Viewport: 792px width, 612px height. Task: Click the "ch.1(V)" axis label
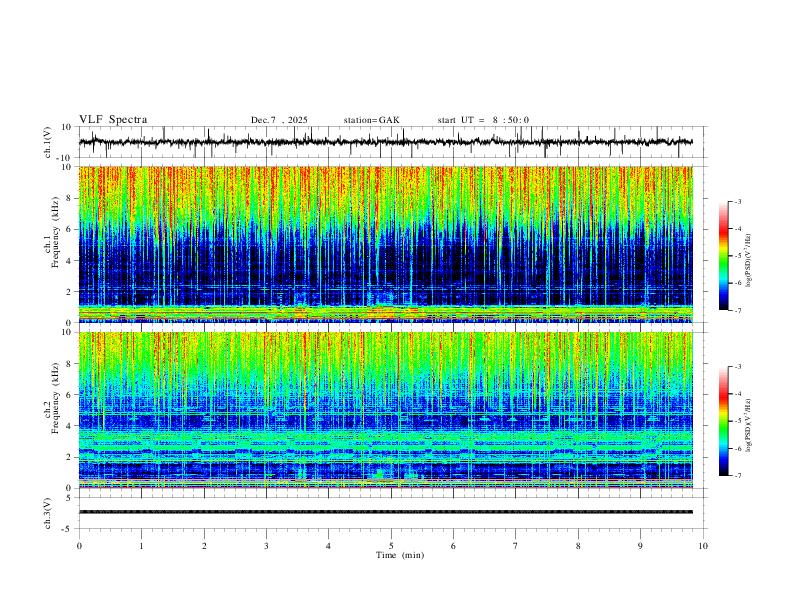tap(49, 142)
